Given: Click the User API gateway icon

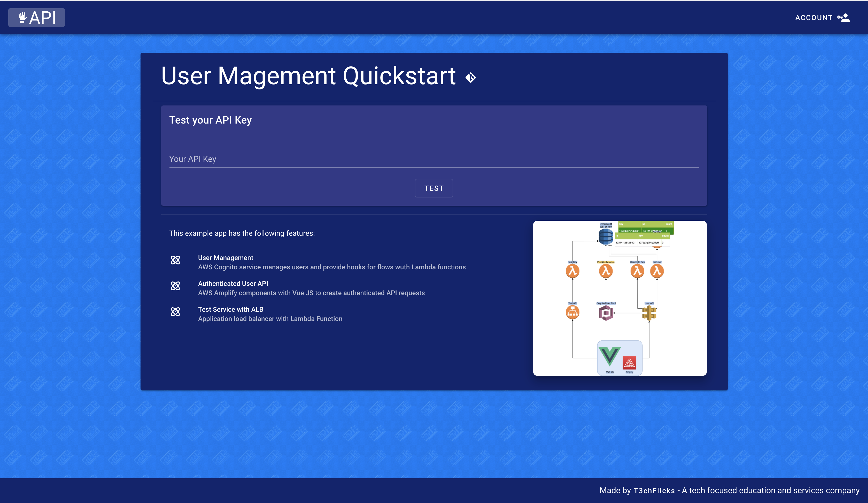Looking at the screenshot, I should pyautogui.click(x=649, y=313).
